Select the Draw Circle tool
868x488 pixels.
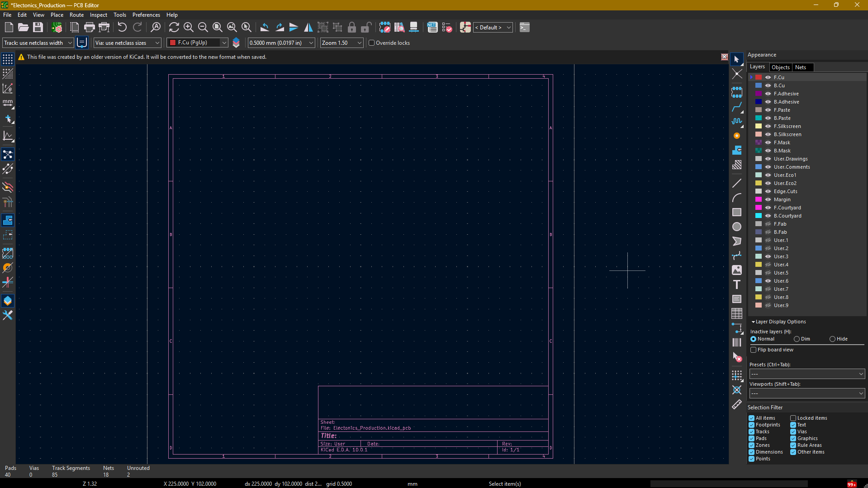737,227
